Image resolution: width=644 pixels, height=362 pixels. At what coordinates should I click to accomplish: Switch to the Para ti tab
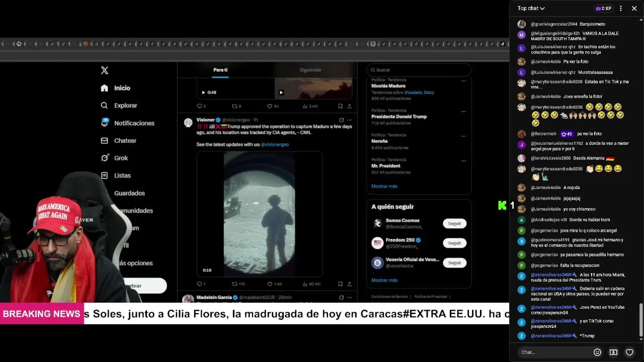[x=220, y=70]
